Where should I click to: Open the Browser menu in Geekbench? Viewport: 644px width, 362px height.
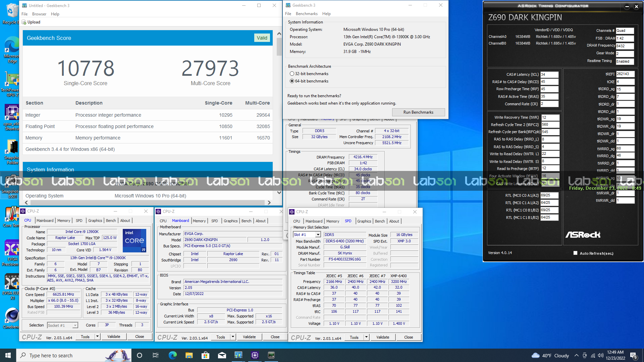(x=39, y=14)
